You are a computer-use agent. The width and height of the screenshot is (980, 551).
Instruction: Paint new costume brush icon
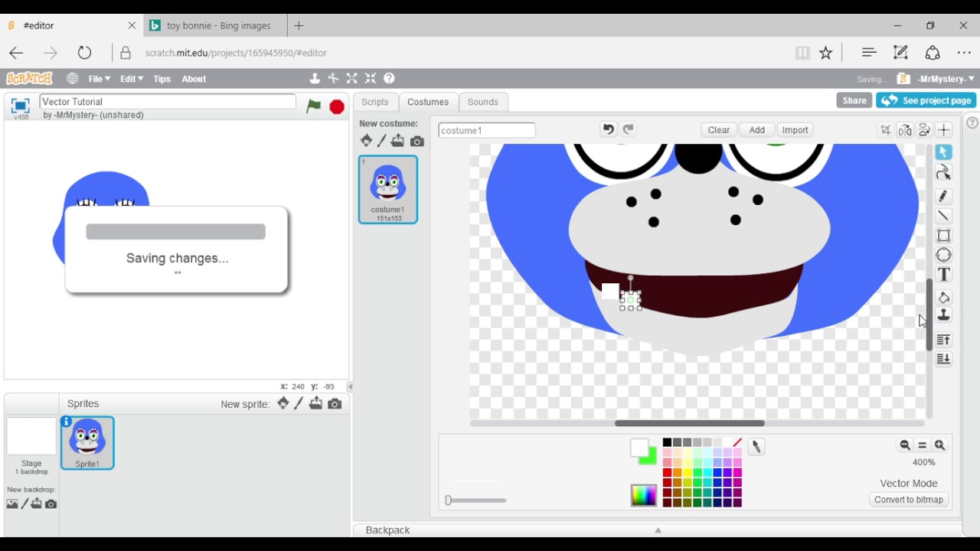pyautogui.click(x=382, y=141)
